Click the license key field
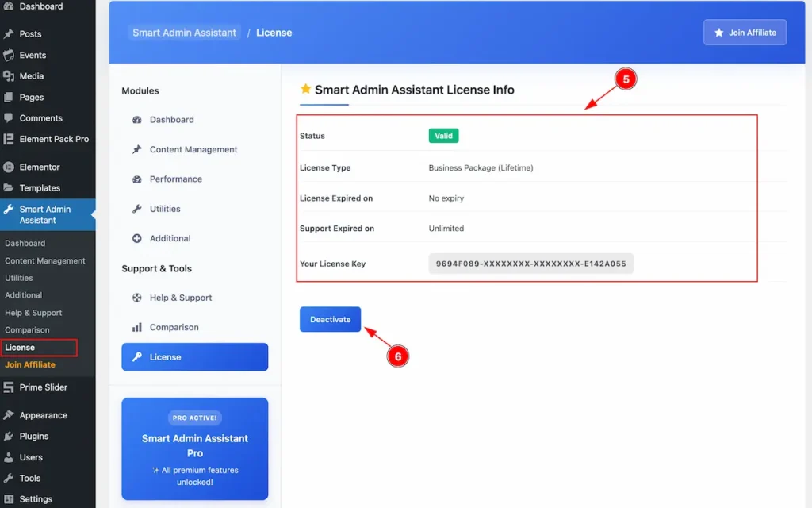This screenshot has width=812, height=508. coord(530,264)
